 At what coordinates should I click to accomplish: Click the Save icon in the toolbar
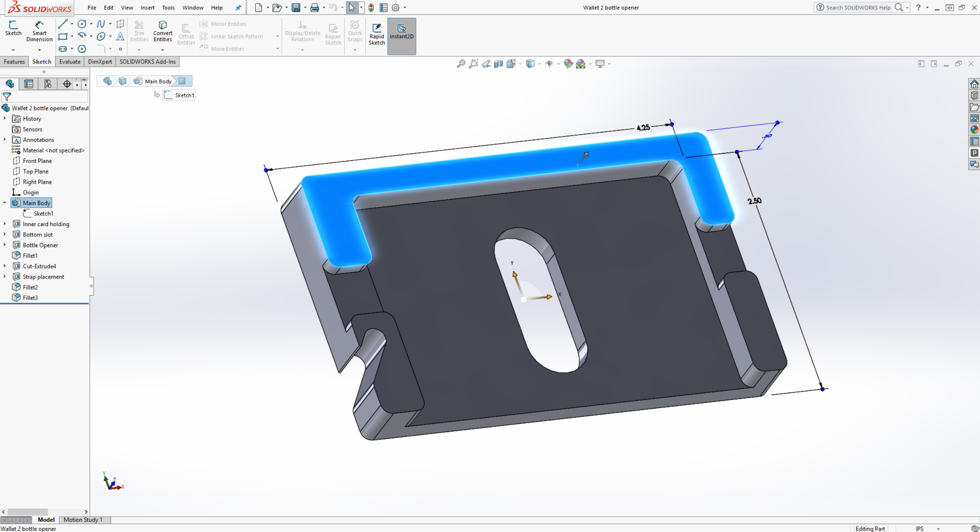(x=295, y=8)
